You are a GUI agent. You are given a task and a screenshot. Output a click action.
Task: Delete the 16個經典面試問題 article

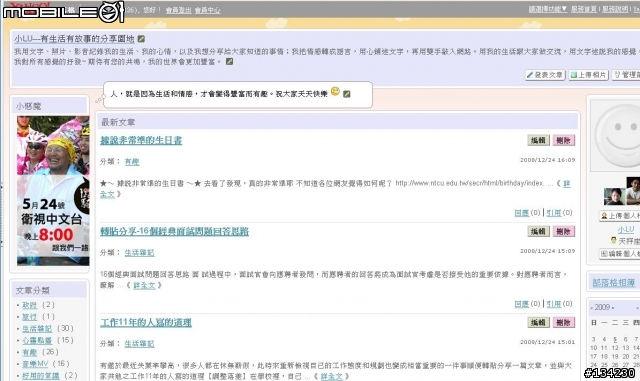(x=564, y=231)
